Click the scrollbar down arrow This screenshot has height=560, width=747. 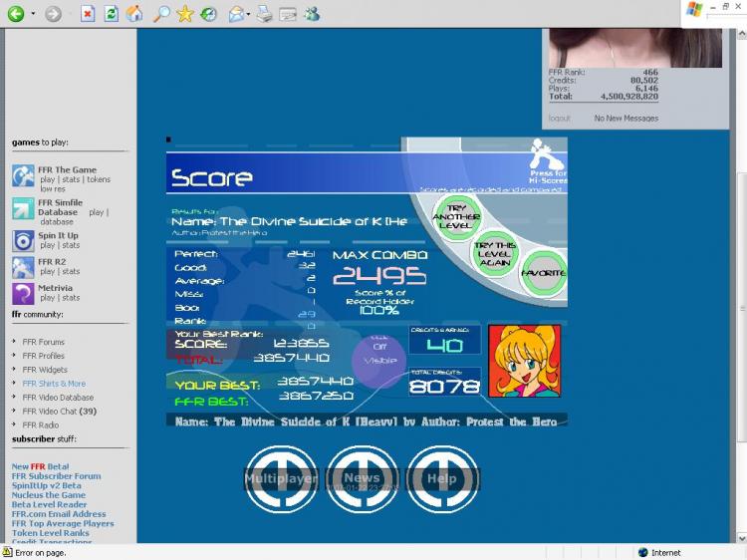pos(742,538)
